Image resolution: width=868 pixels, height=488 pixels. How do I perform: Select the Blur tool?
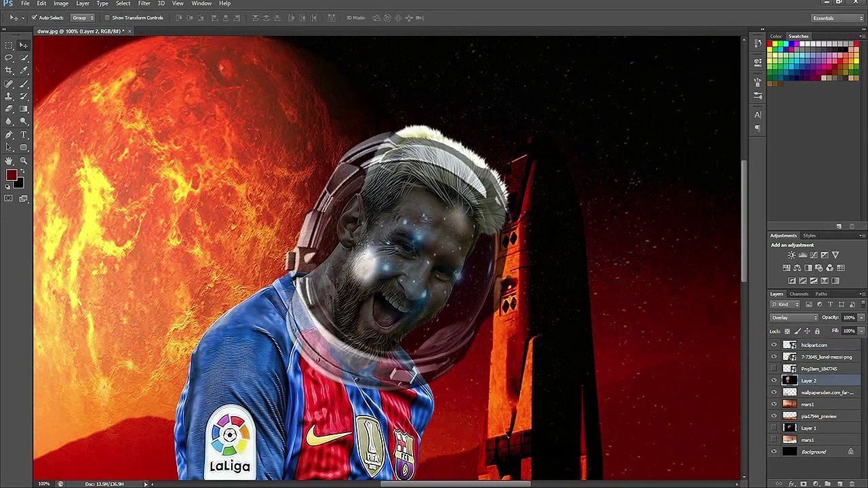click(x=9, y=121)
